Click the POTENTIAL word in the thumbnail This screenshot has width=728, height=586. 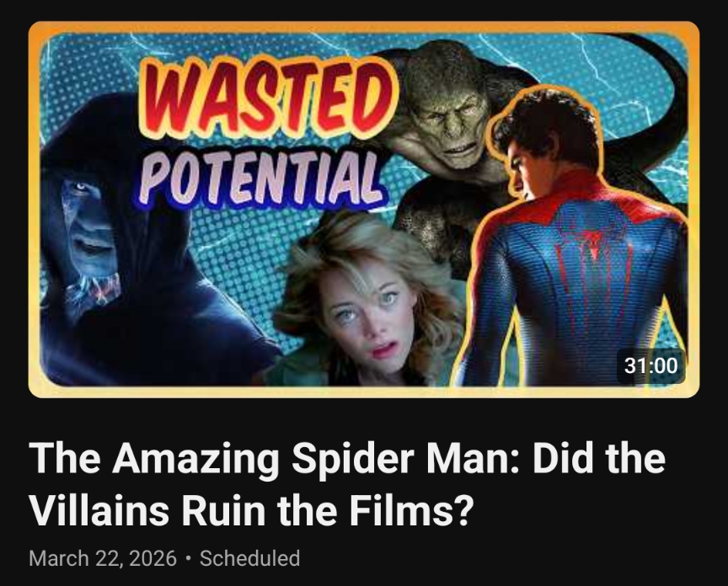click(260, 178)
